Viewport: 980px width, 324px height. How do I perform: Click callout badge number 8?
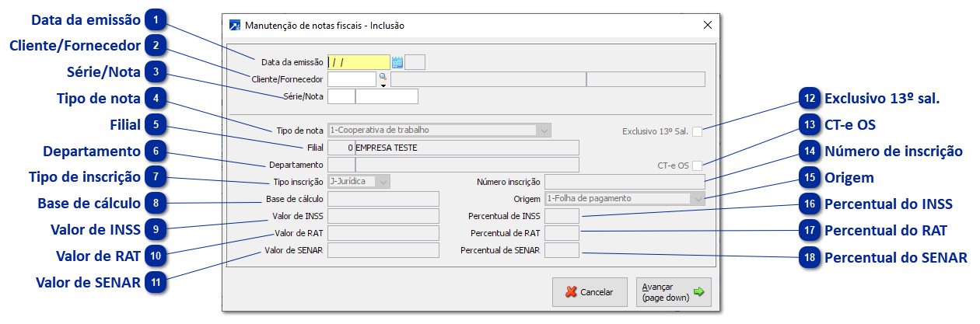coord(156,204)
